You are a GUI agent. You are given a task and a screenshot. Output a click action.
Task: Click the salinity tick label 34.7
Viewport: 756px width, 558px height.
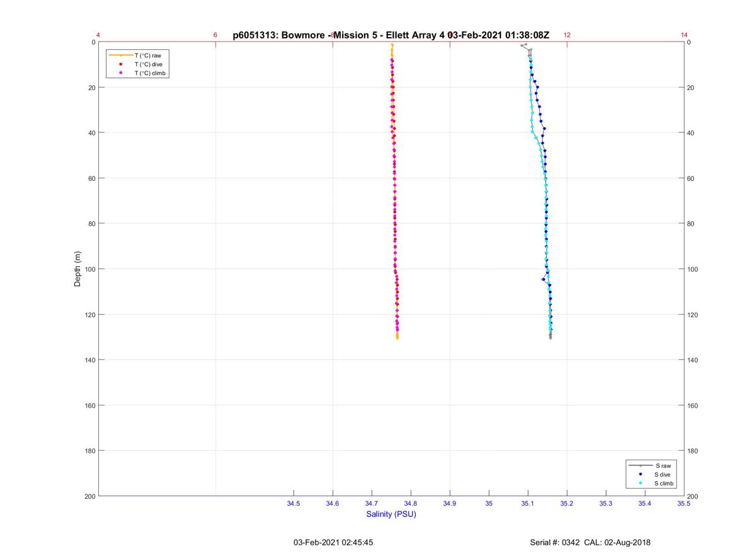372,504
